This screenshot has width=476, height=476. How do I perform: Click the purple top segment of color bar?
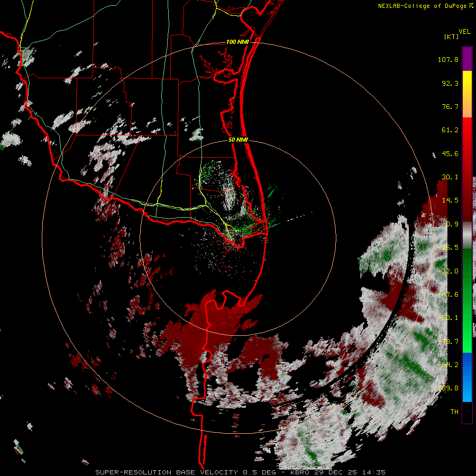(467, 59)
